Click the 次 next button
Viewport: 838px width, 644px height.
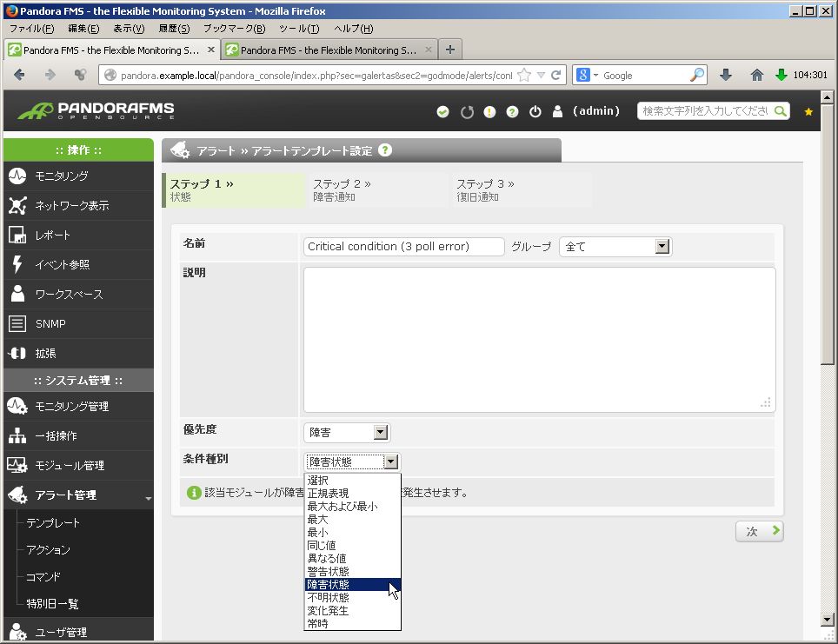pos(760,531)
